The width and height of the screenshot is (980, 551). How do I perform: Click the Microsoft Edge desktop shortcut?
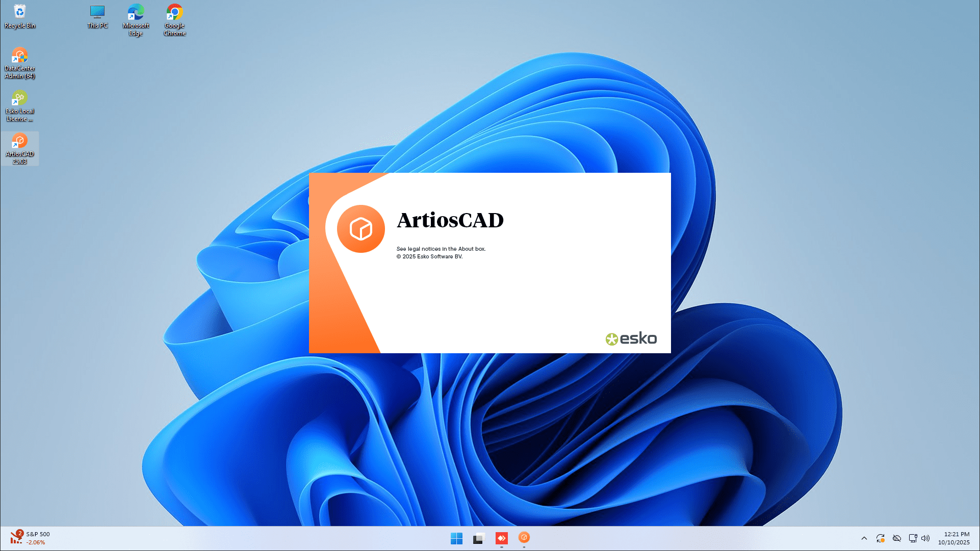click(x=136, y=19)
